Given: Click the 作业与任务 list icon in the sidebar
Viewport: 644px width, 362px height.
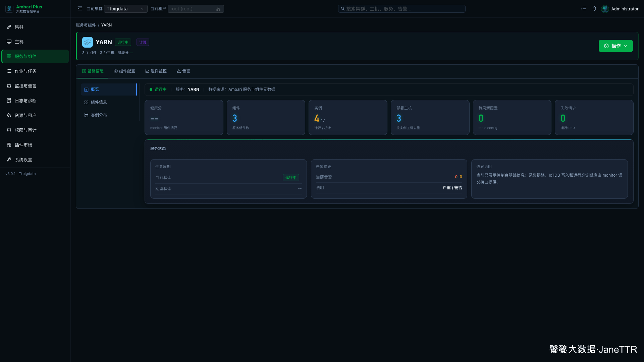Looking at the screenshot, I should coord(9,71).
